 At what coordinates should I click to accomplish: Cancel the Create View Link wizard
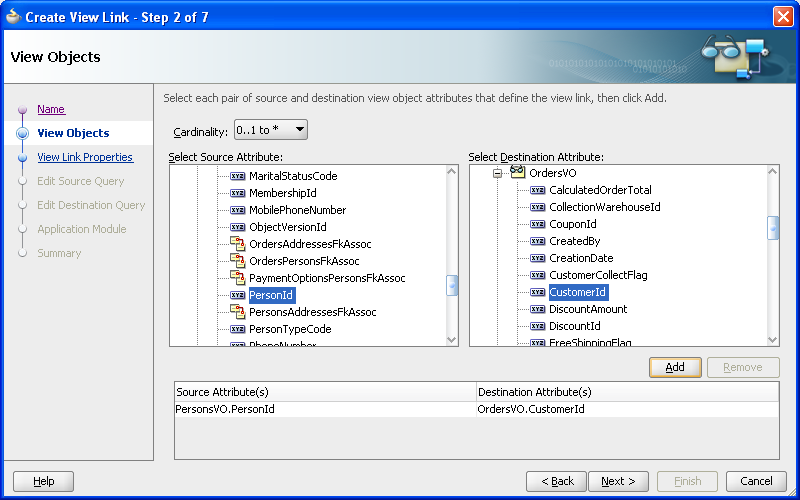point(756,481)
